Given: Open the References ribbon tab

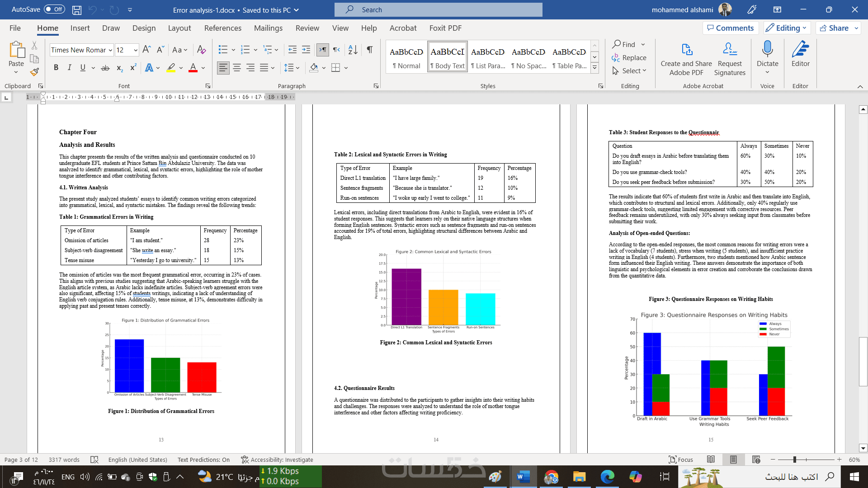Looking at the screenshot, I should [x=222, y=28].
